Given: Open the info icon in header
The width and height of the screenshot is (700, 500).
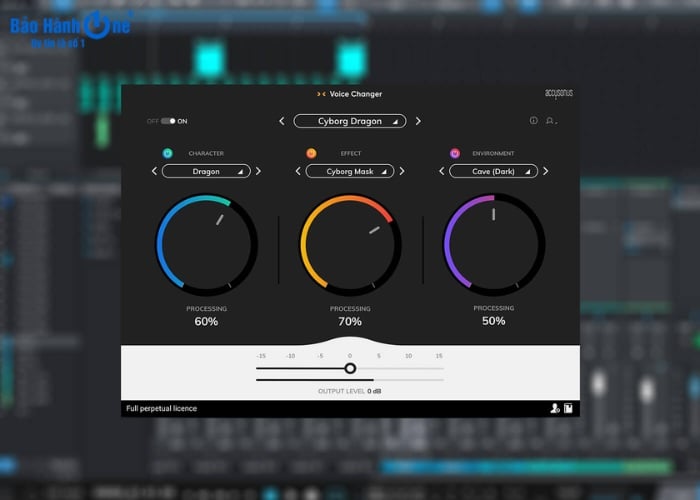Looking at the screenshot, I should coord(533,121).
